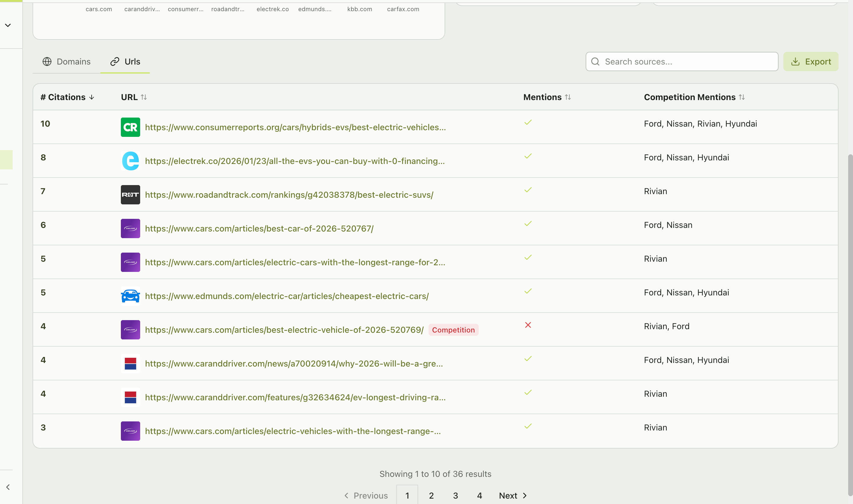Sort the Mentions column

click(x=568, y=97)
